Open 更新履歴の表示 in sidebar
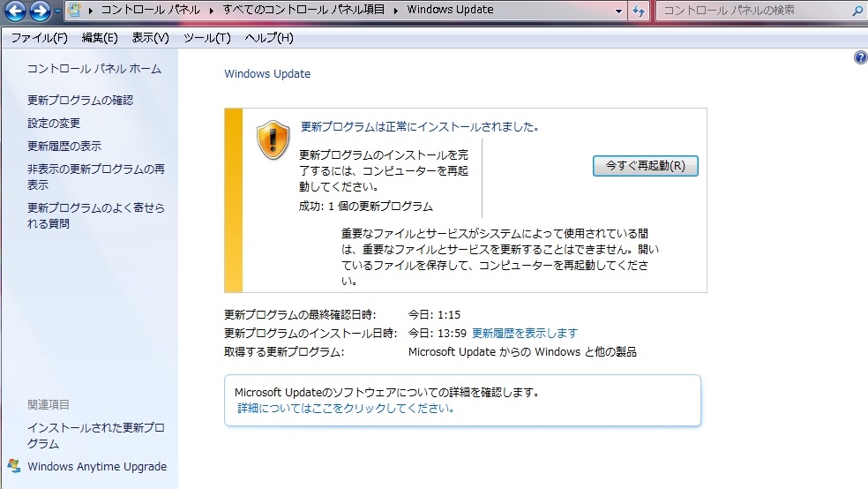The image size is (868, 489). tap(64, 147)
